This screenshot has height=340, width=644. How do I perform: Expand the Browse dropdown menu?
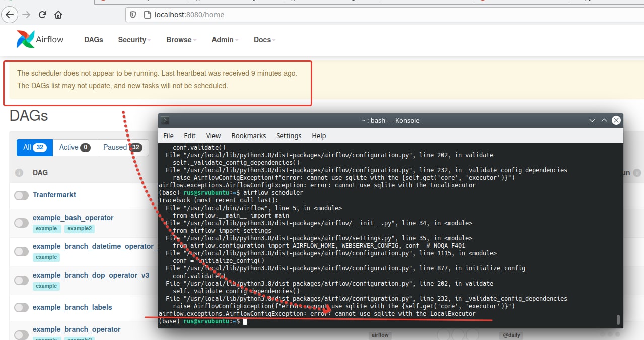click(x=181, y=40)
